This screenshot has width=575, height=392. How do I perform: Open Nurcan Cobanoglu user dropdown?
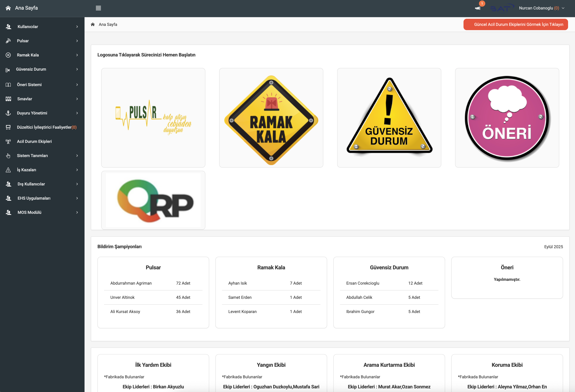pyautogui.click(x=541, y=8)
